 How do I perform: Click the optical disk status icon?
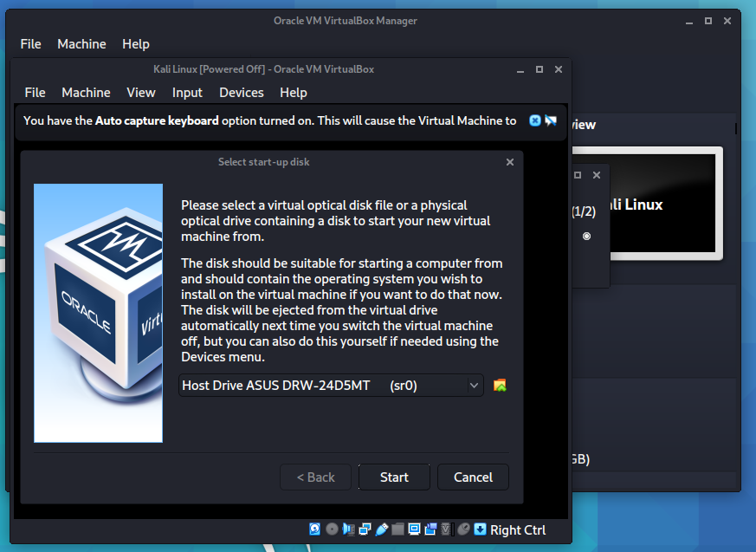point(332,529)
